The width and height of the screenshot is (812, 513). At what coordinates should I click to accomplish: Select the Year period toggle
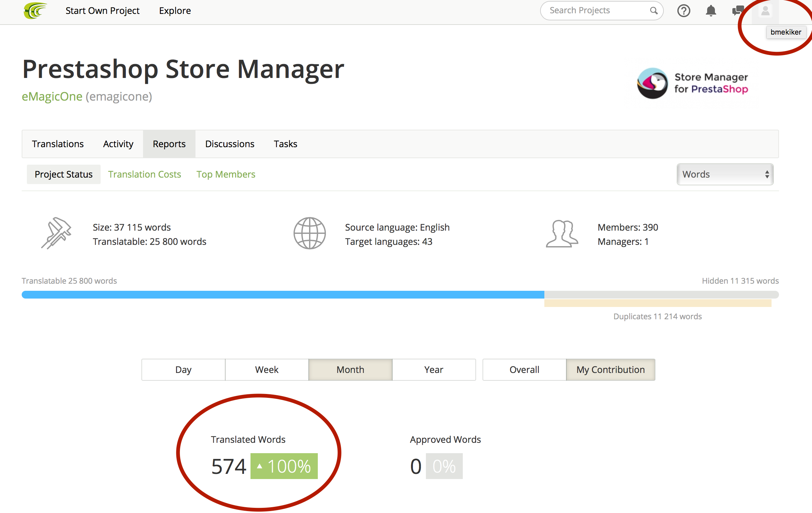pos(434,370)
